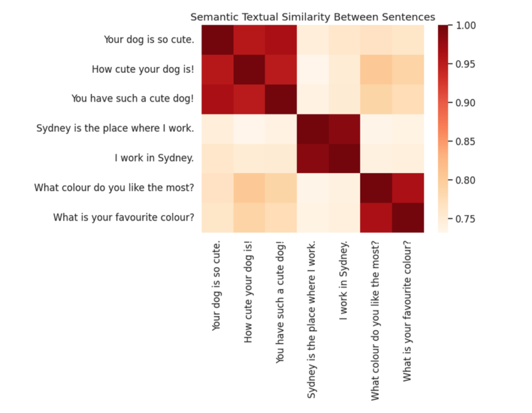
Task: Click rotated x-axis label 'What is your favourite colour?'
Action: tap(407, 311)
